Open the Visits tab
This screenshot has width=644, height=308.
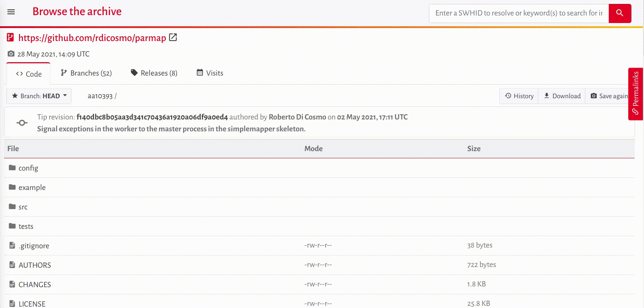click(210, 73)
